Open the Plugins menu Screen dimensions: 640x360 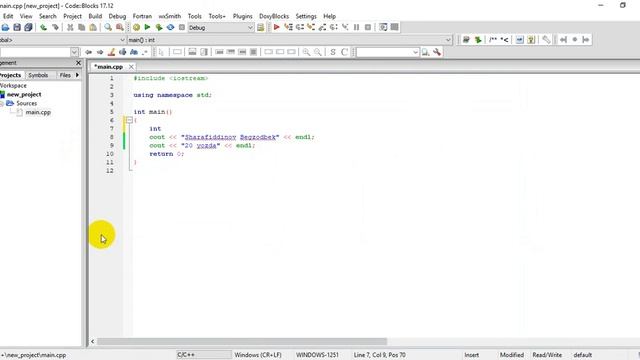click(x=242, y=16)
